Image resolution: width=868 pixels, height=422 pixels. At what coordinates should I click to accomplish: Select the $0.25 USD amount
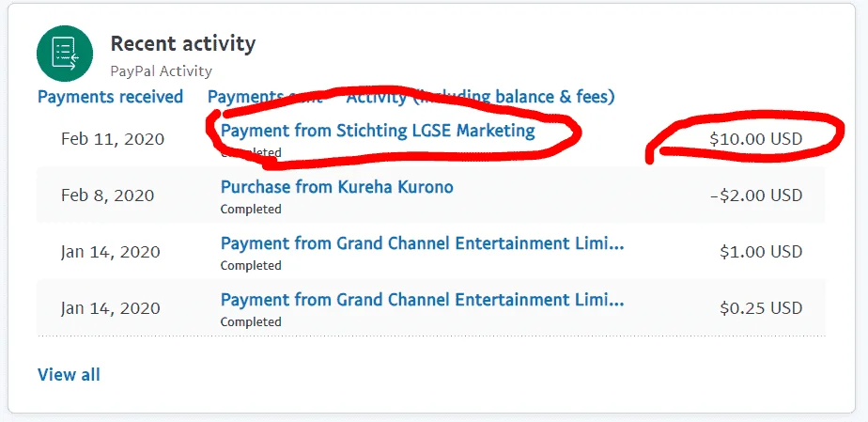[761, 308]
